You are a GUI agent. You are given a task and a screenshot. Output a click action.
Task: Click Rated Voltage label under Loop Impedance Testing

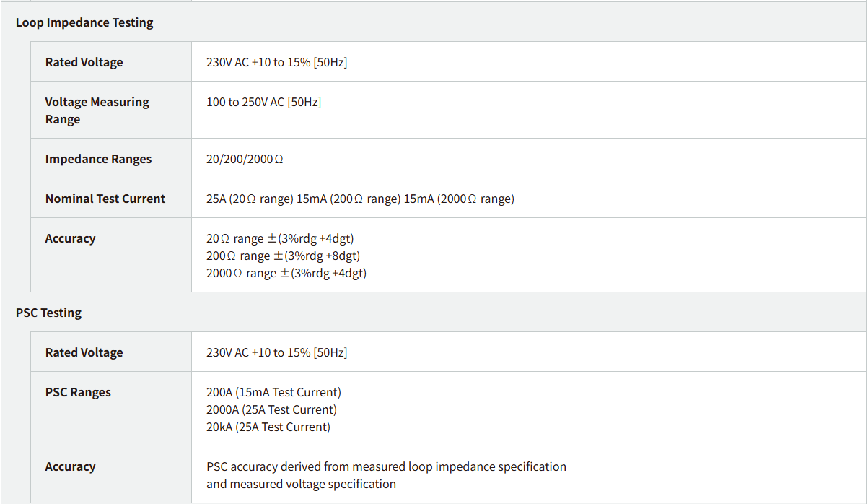tap(84, 62)
